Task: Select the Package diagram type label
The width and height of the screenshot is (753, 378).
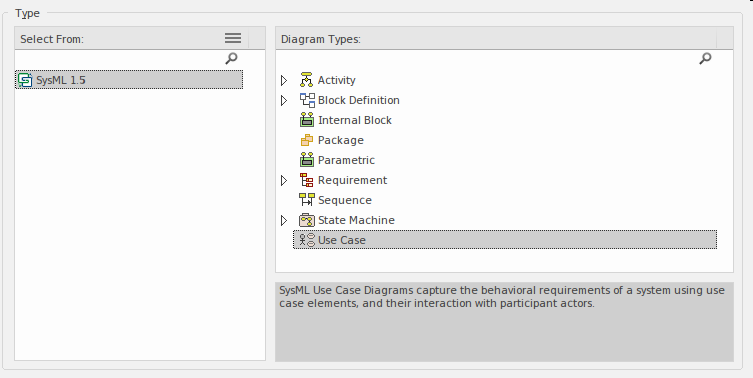Action: 340,140
